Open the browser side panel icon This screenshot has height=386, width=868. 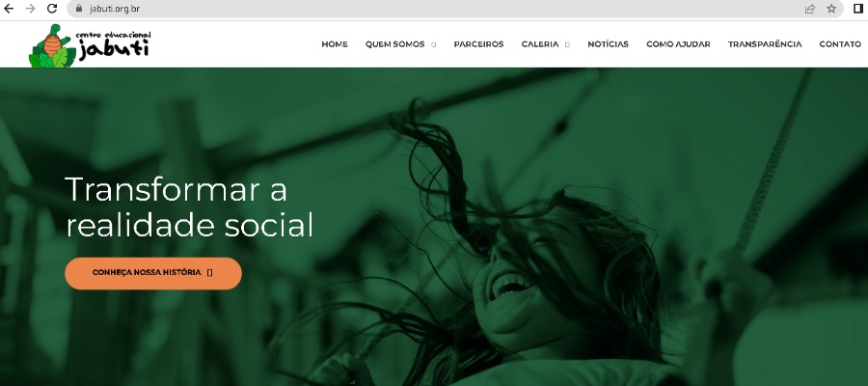pyautogui.click(x=858, y=9)
